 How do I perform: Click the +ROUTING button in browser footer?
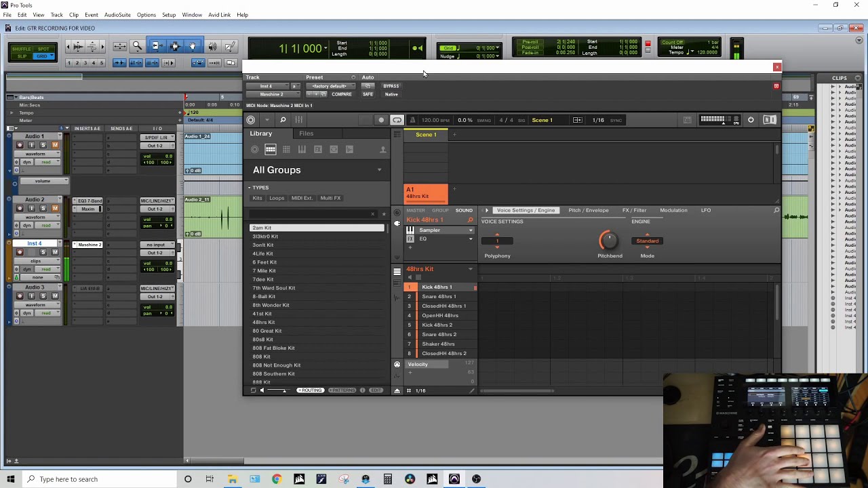pos(311,390)
